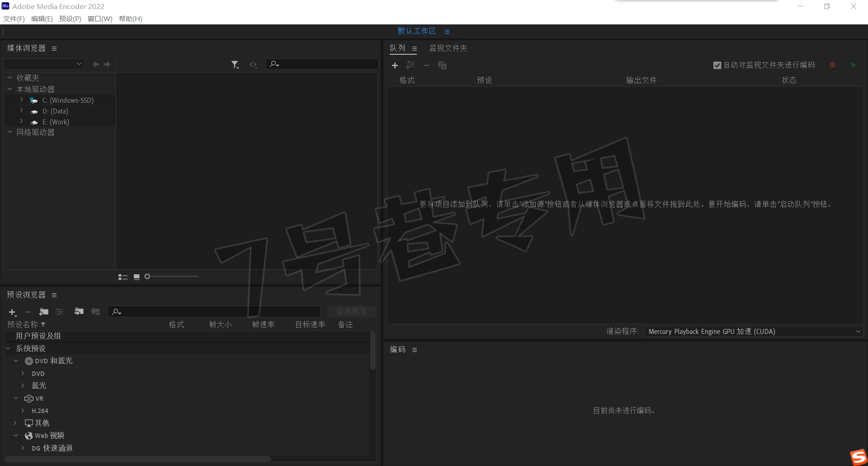Expand the 其他 preset group
The width and height of the screenshot is (868, 466).
tap(15, 423)
